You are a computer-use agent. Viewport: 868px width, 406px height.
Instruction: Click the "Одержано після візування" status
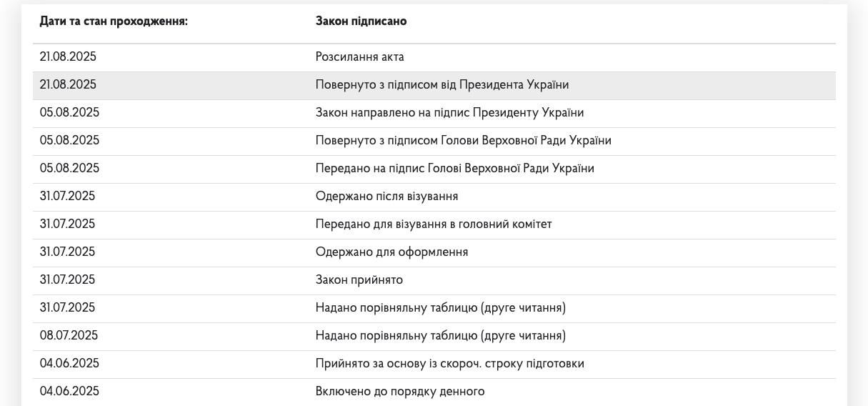tap(386, 197)
